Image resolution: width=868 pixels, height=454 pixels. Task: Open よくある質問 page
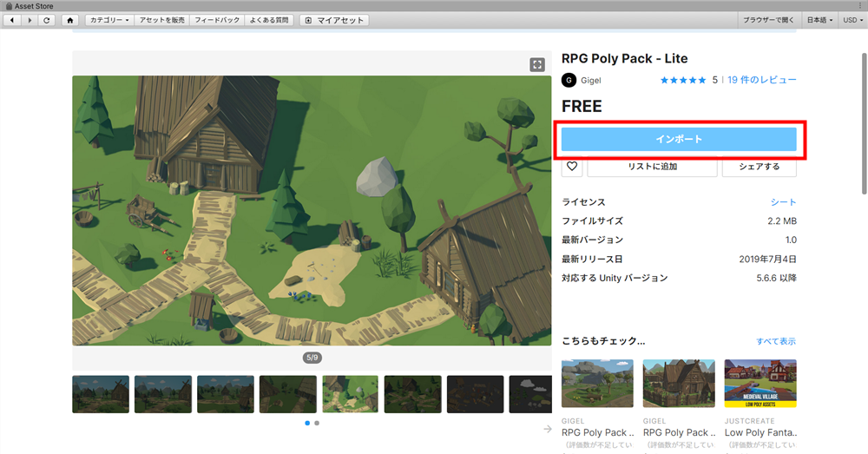(x=268, y=20)
